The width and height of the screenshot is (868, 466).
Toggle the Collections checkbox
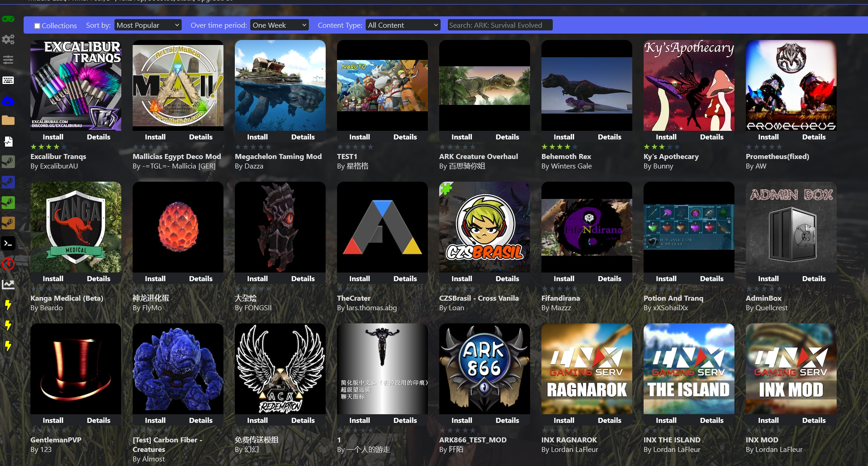[x=37, y=26]
